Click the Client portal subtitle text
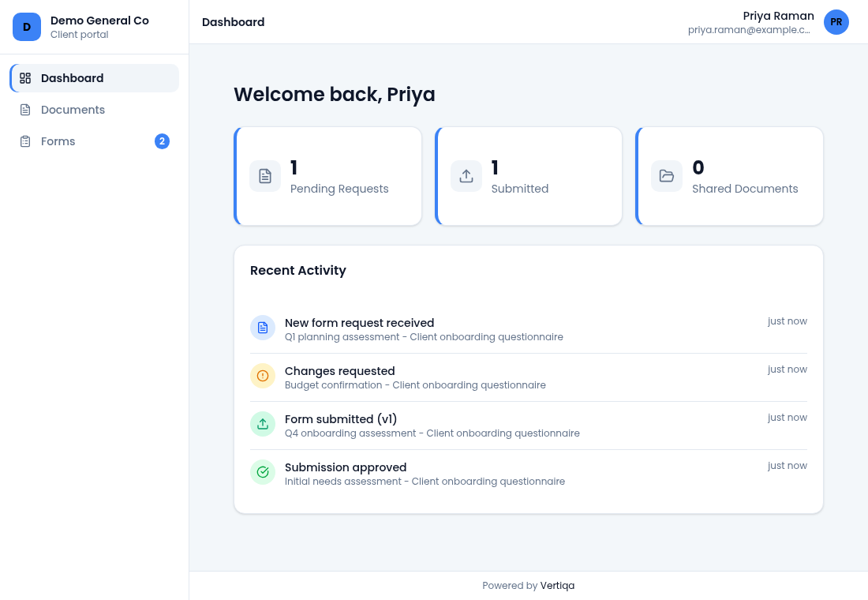Screen dimensions: 868x600 (x=79, y=35)
